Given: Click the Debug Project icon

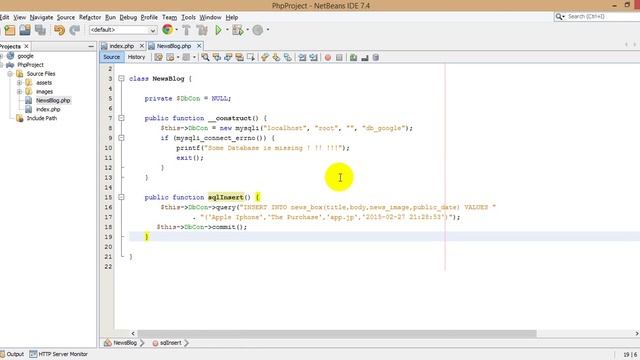Looking at the screenshot, I should 238,30.
